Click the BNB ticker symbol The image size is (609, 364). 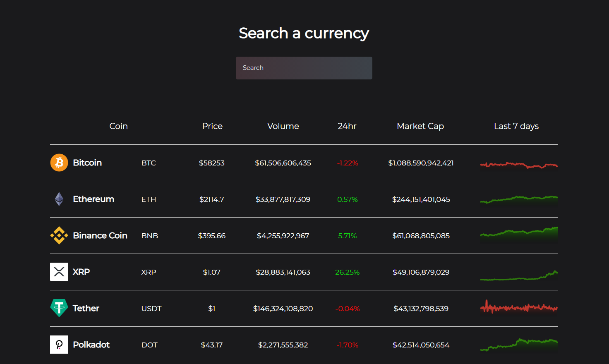150,236
